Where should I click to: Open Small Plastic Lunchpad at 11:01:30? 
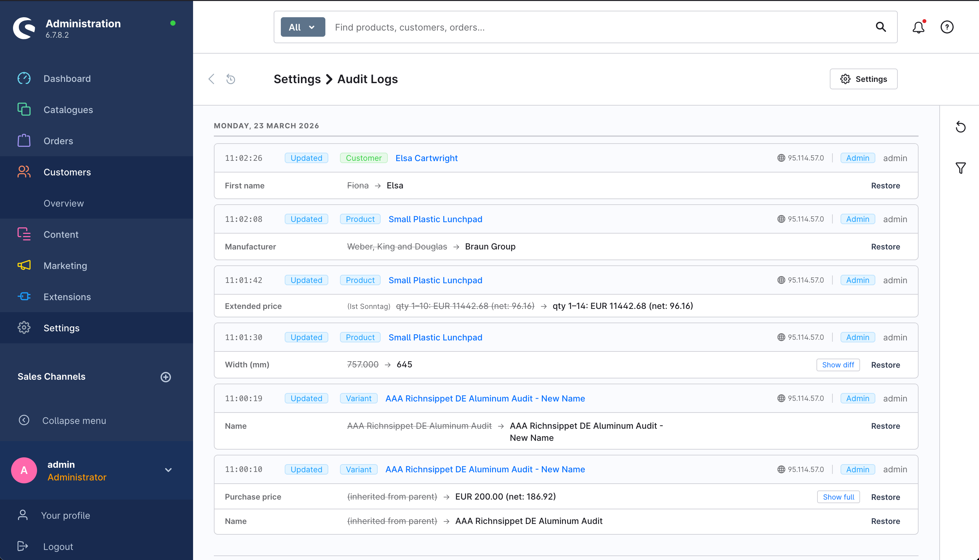click(435, 337)
